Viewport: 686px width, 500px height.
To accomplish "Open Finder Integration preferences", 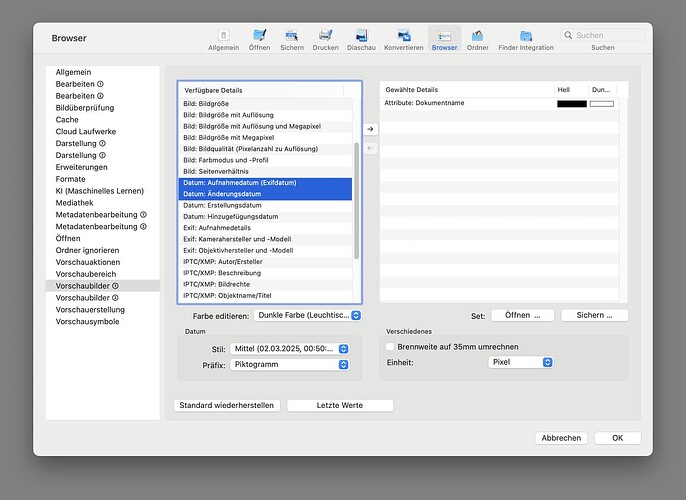I will 526,40.
